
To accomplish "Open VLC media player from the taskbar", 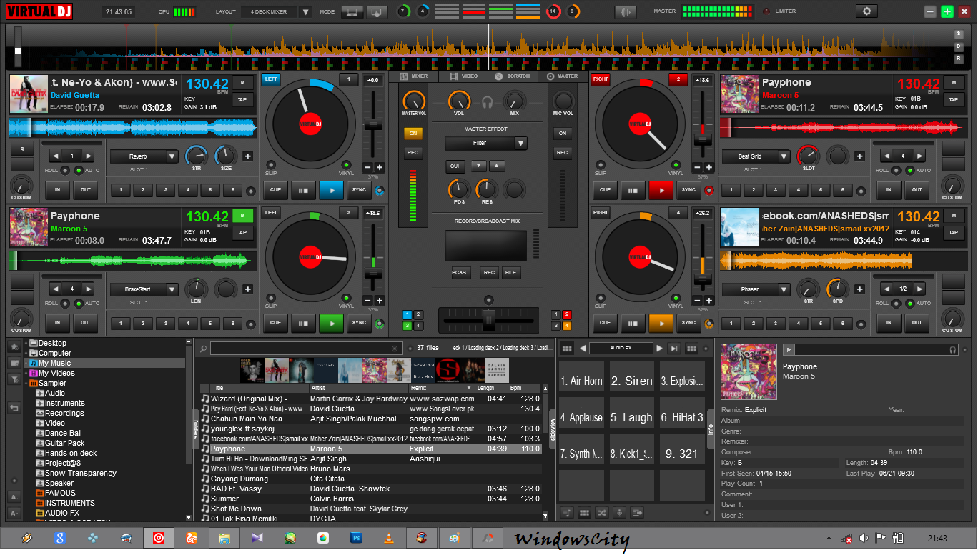I will tap(389, 538).
